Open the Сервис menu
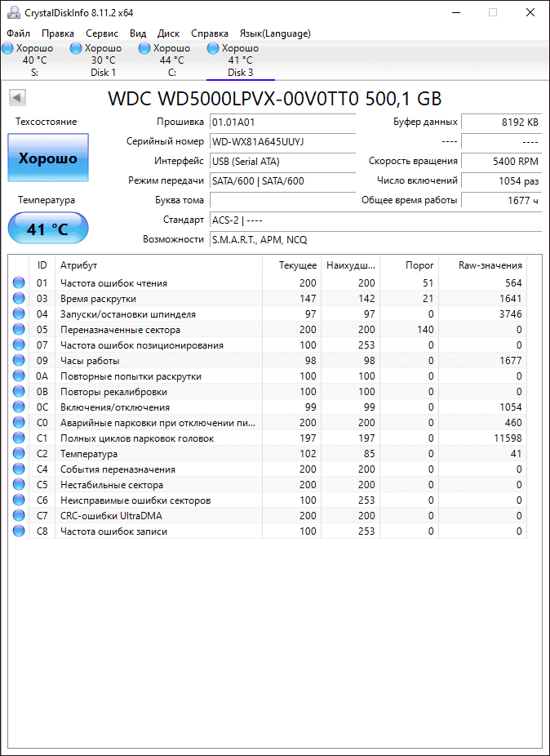The width and height of the screenshot is (550, 756). 102,33
